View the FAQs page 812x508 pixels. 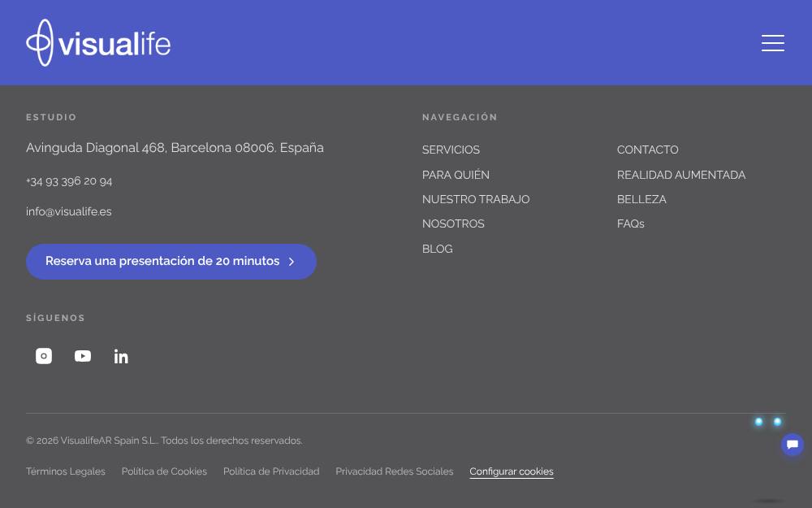631,224
